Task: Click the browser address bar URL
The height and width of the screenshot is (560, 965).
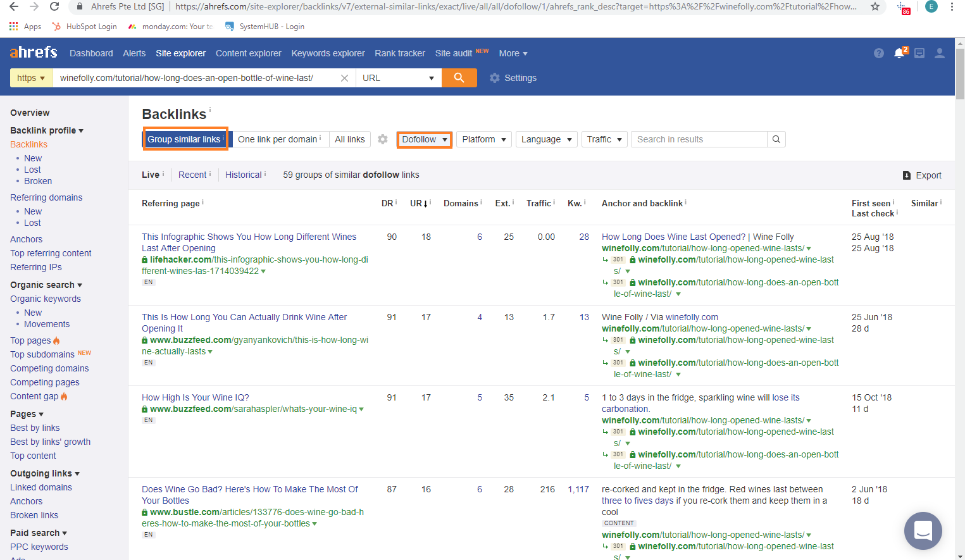Action: [x=516, y=6]
